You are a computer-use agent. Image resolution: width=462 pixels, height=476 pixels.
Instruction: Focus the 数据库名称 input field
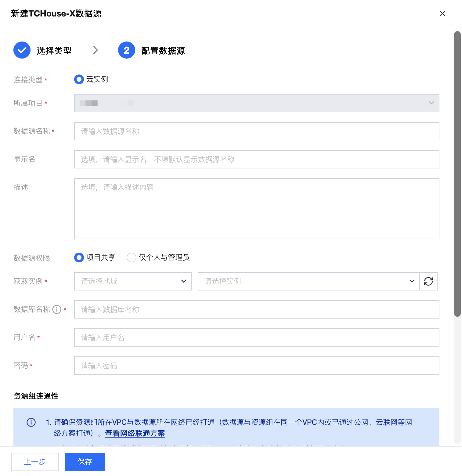coord(257,309)
